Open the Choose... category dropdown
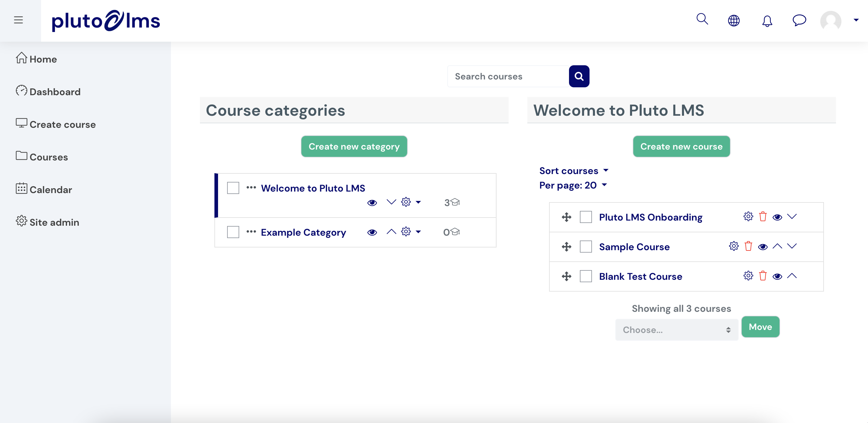868x423 pixels. (x=677, y=330)
